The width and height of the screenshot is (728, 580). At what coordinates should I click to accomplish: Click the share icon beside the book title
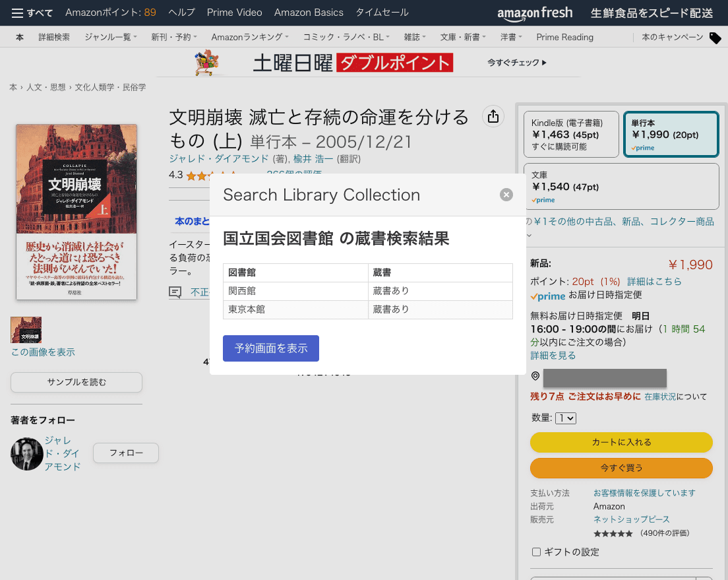[x=493, y=116]
